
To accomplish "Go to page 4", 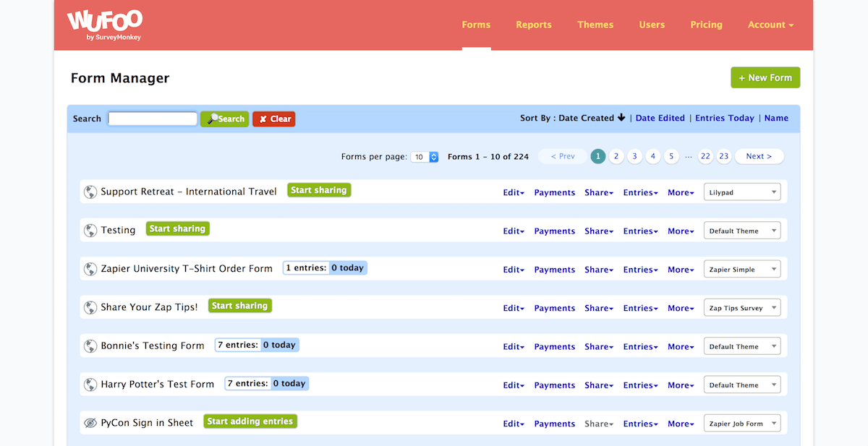I will point(653,156).
